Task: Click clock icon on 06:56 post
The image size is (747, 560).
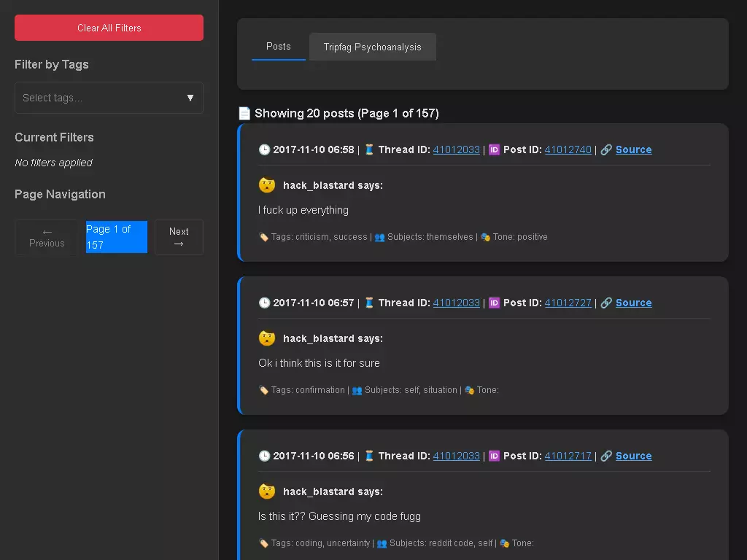Action: [x=264, y=456]
